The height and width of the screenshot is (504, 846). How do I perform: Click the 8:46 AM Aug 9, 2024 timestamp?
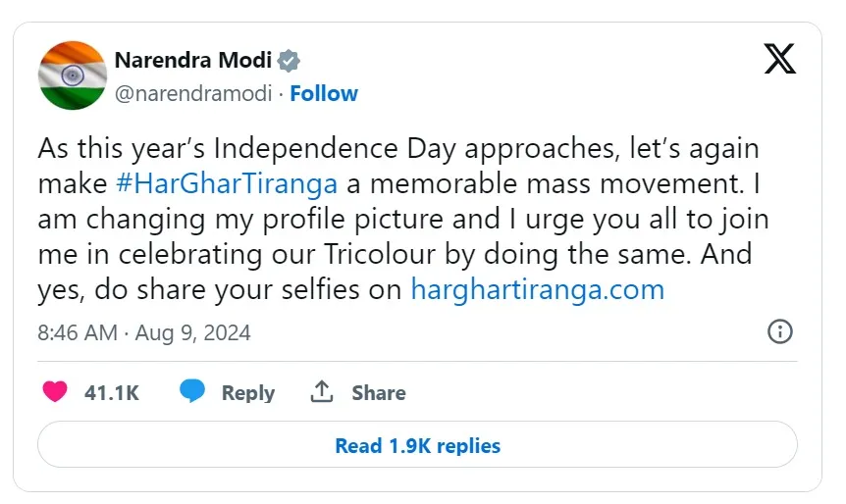coord(144,332)
